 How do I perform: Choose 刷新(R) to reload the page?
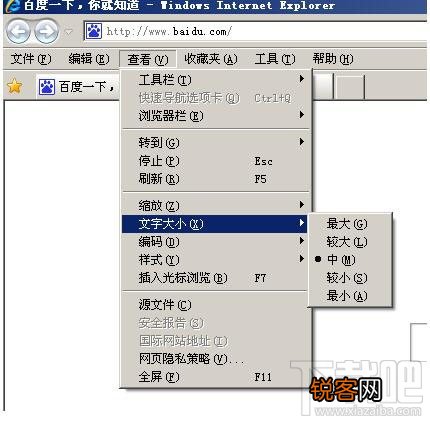click(x=215, y=179)
